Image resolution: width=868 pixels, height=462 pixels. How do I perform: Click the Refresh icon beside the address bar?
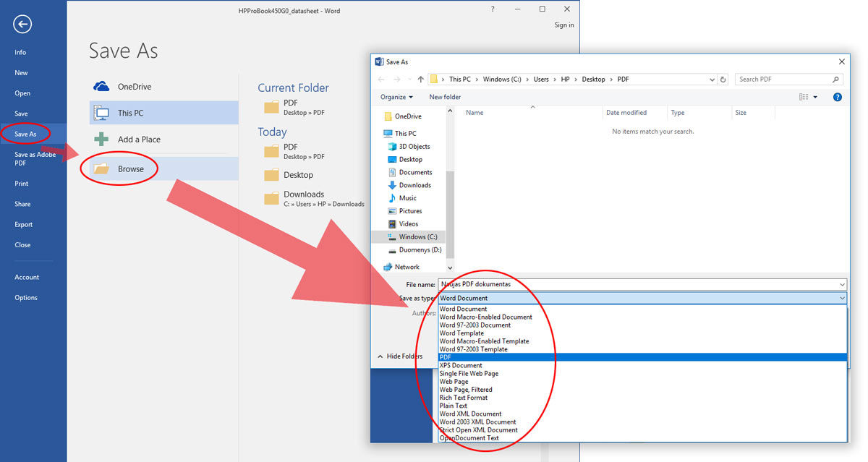click(x=723, y=80)
